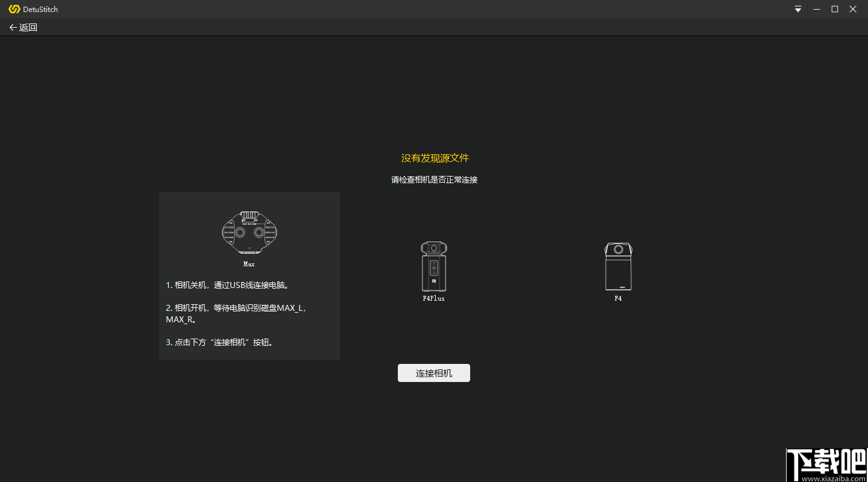The image size is (868, 482).
Task: Select the Max camera label
Action: 249,264
